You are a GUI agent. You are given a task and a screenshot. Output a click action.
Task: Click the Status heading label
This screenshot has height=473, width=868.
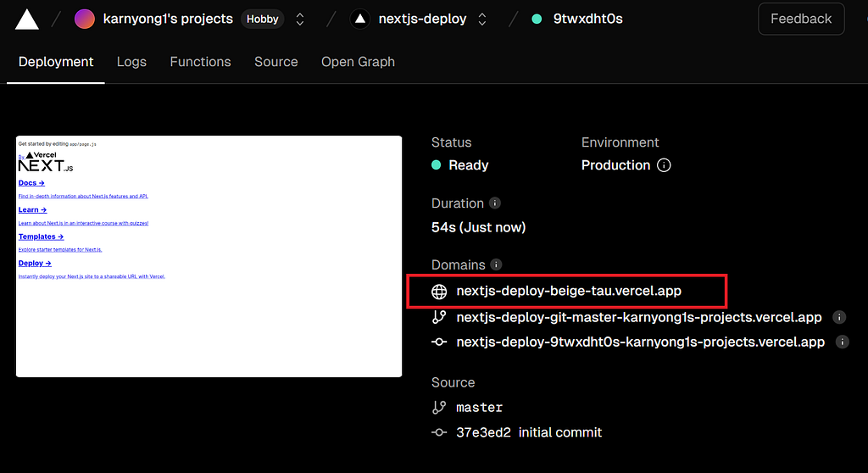pos(451,142)
